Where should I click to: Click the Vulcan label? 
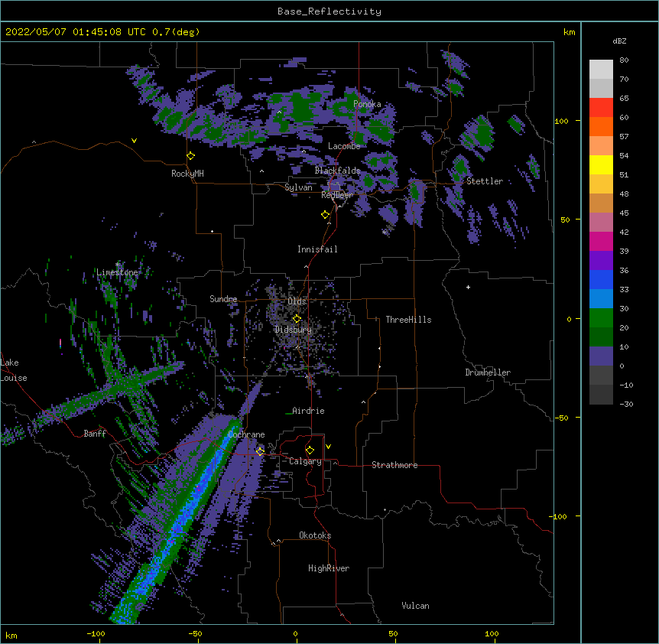[415, 606]
